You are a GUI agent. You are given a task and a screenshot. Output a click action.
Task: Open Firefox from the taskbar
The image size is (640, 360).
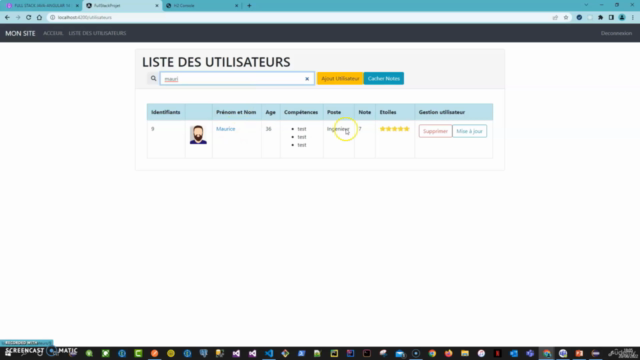449,353
